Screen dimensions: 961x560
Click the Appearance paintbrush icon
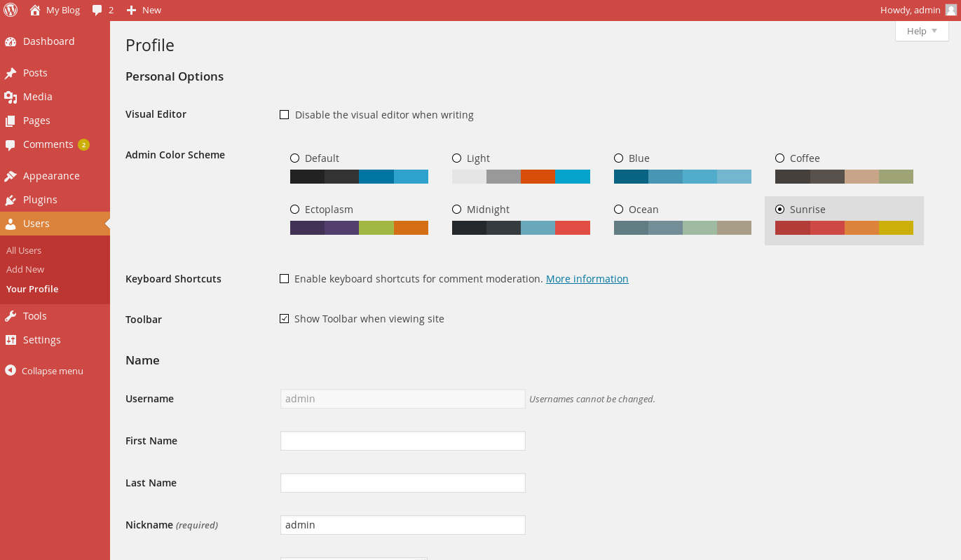coord(11,176)
